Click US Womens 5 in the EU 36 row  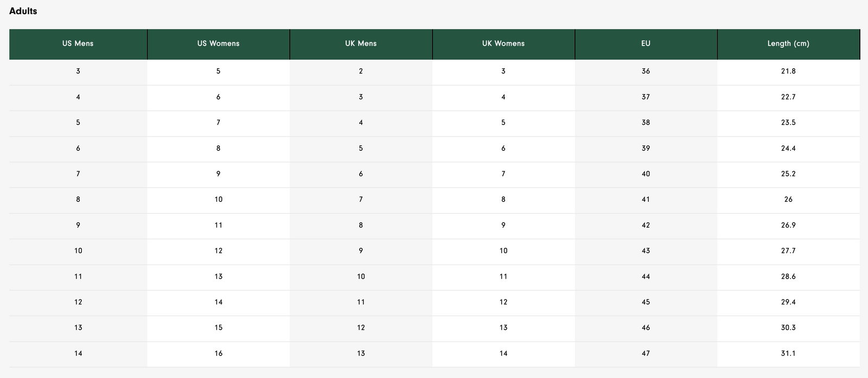pyautogui.click(x=218, y=72)
